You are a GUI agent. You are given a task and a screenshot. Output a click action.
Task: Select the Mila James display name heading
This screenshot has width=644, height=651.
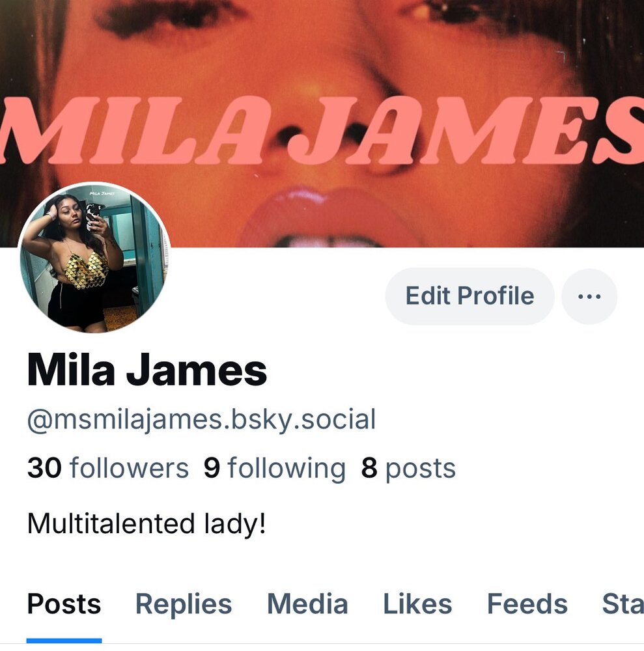(x=147, y=370)
